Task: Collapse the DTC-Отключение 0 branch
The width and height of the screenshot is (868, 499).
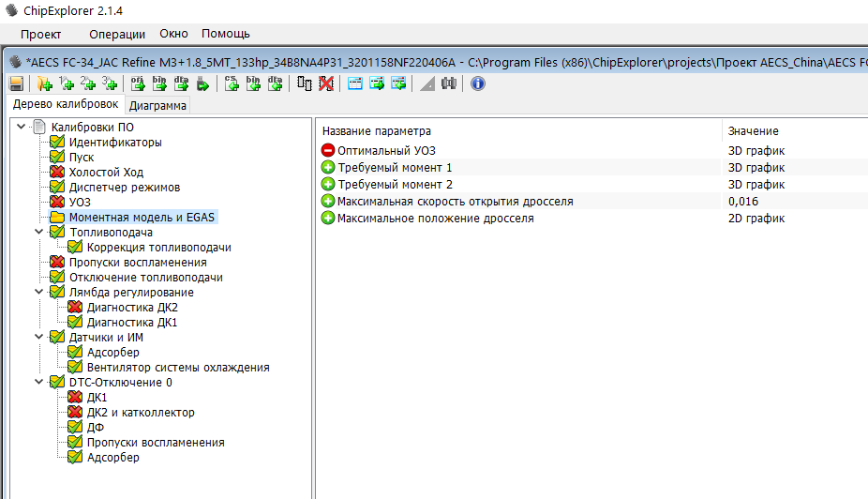Action: pyautogui.click(x=38, y=383)
